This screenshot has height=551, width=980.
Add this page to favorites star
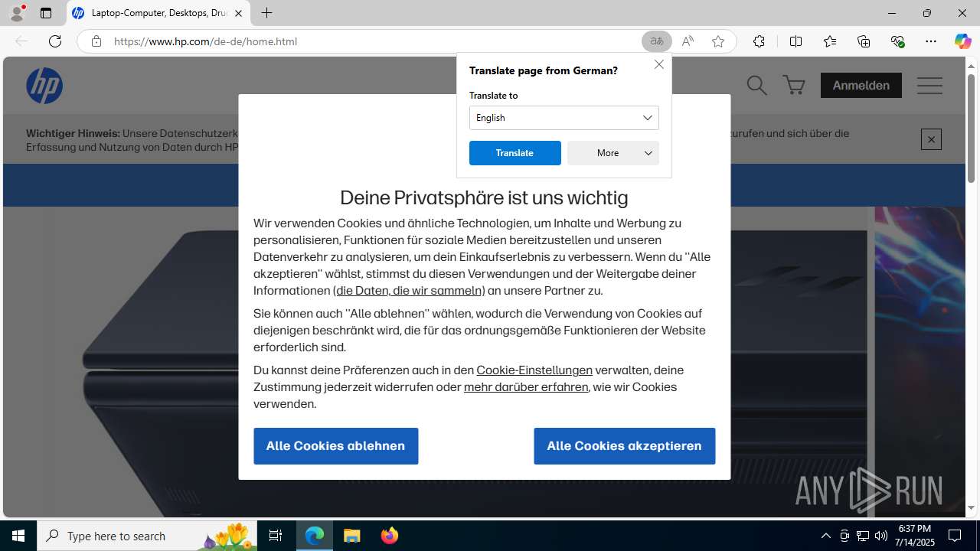717,41
